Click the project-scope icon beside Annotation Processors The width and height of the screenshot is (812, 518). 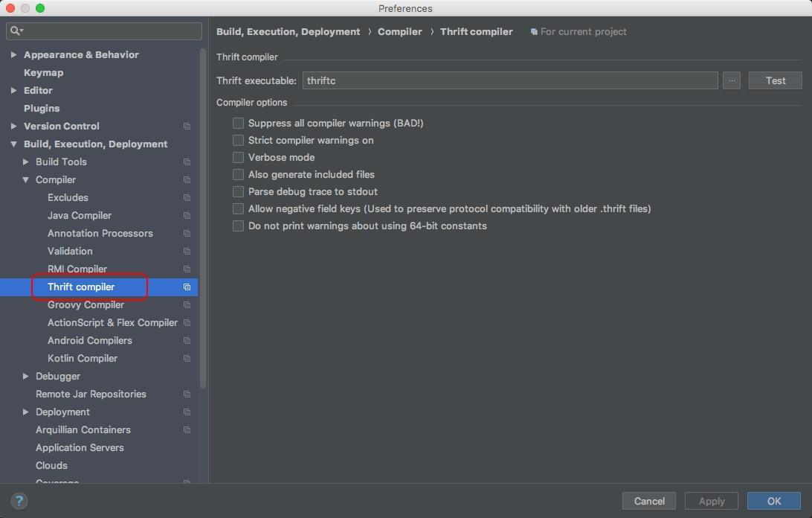pos(187,234)
